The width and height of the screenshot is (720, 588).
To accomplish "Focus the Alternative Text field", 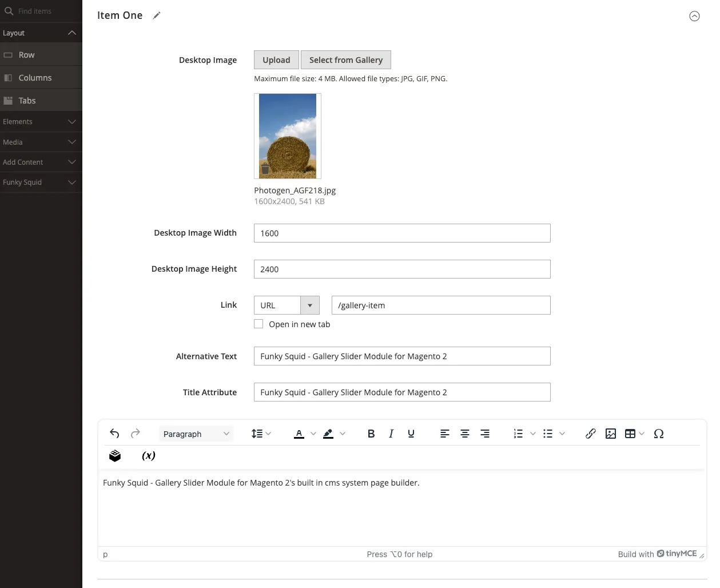I will pos(402,356).
